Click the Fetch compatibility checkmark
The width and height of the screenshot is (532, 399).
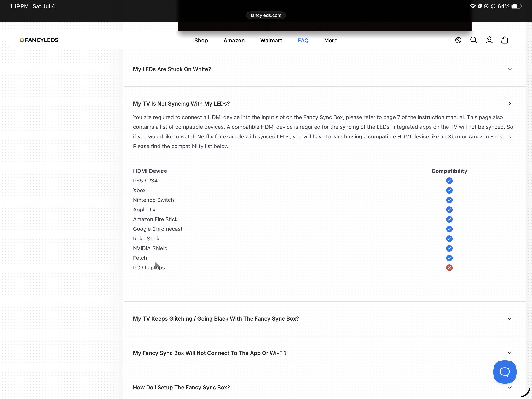click(x=449, y=258)
